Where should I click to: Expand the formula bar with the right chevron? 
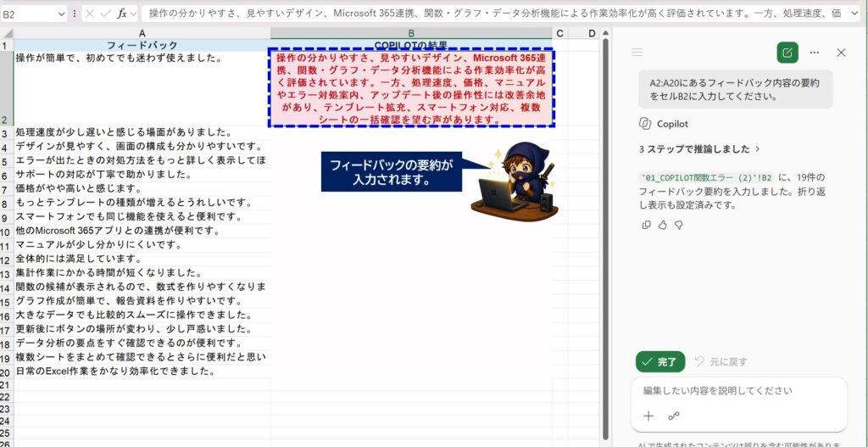click(854, 14)
